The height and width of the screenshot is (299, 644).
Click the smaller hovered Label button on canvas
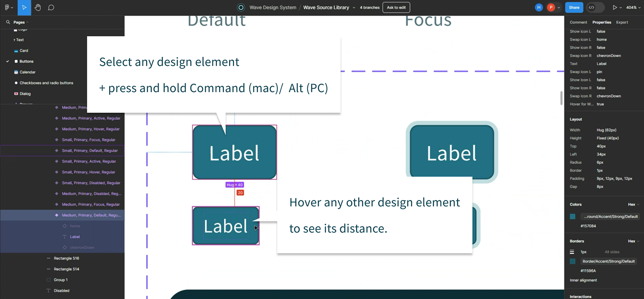[226, 226]
